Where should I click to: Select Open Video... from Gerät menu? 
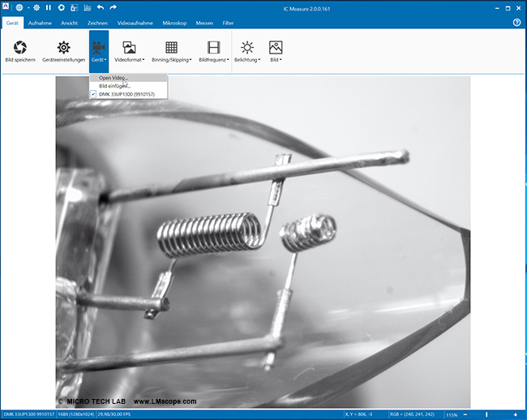click(x=113, y=78)
